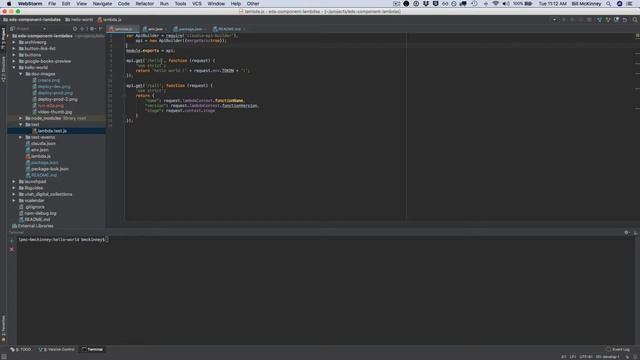Open the Code menu

[x=123, y=4]
